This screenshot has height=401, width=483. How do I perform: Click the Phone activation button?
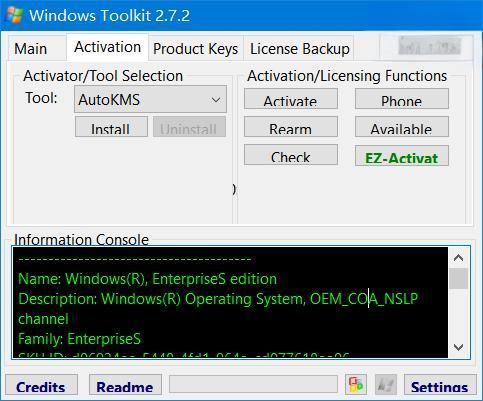tap(402, 99)
